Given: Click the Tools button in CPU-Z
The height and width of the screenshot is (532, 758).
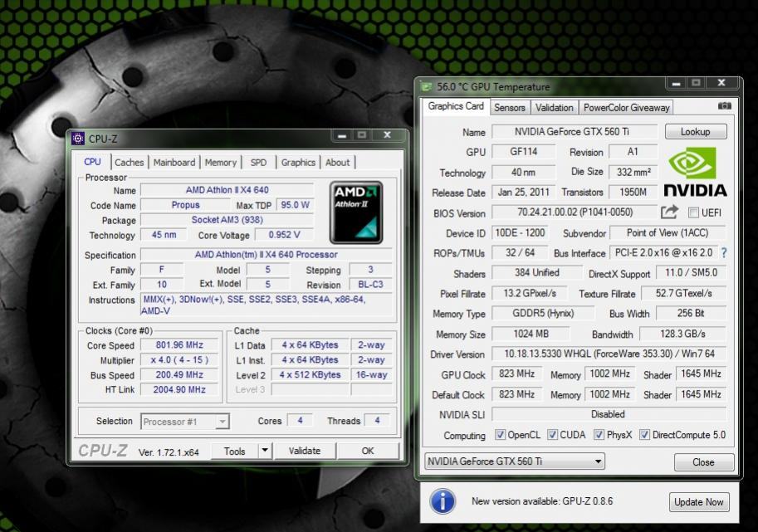Looking at the screenshot, I should (x=235, y=451).
